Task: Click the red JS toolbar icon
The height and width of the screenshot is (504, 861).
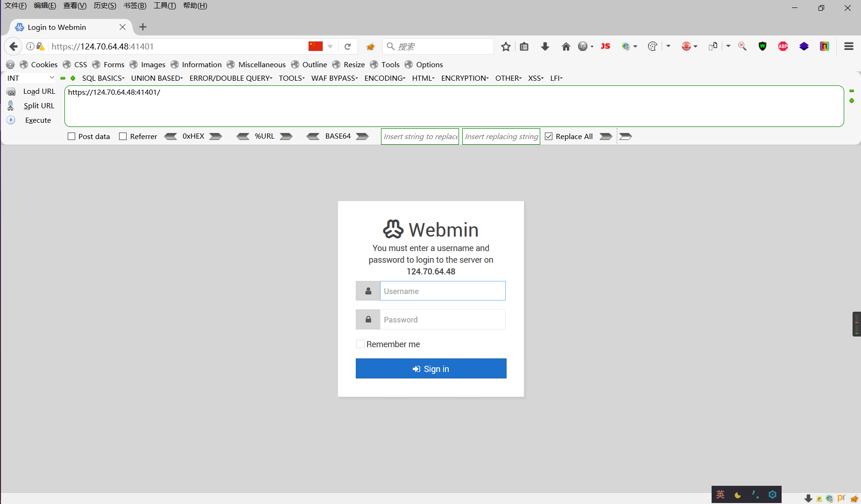Action: click(606, 46)
